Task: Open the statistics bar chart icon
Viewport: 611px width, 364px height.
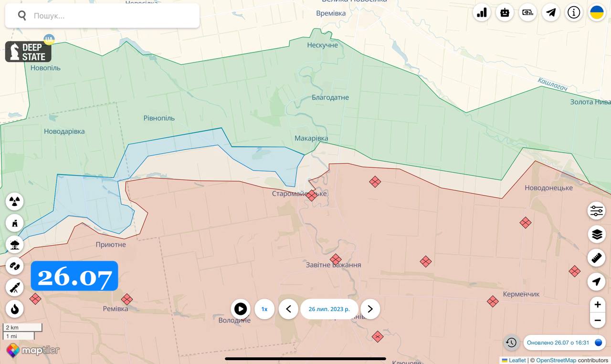Action: 482,13
